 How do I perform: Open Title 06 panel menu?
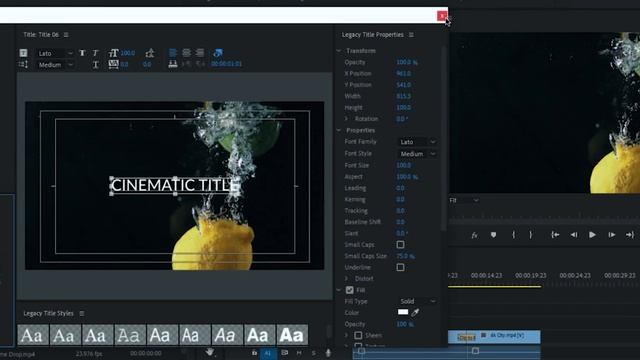[66, 35]
